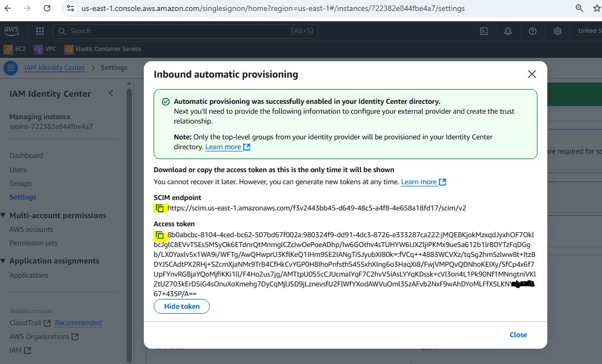Viewport: 602px width, 364px height.
Task: Click the Close button in dialog
Action: (518, 334)
